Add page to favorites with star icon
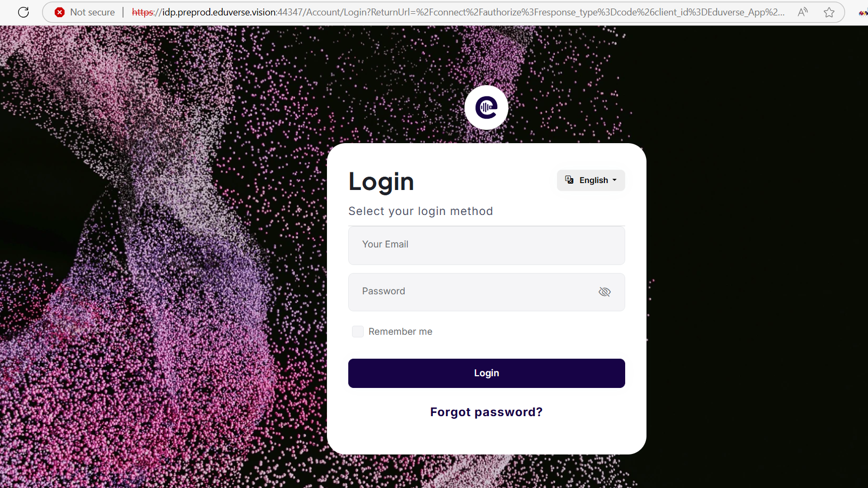The width and height of the screenshot is (868, 488). pos(829,12)
